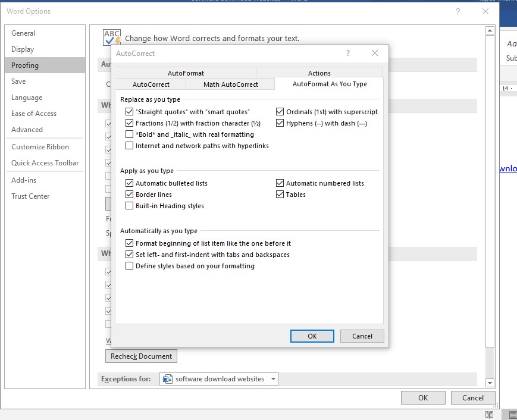Viewport: 517px width, 420px height.
Task: Click OK in the Word Options window
Action: (x=423, y=397)
